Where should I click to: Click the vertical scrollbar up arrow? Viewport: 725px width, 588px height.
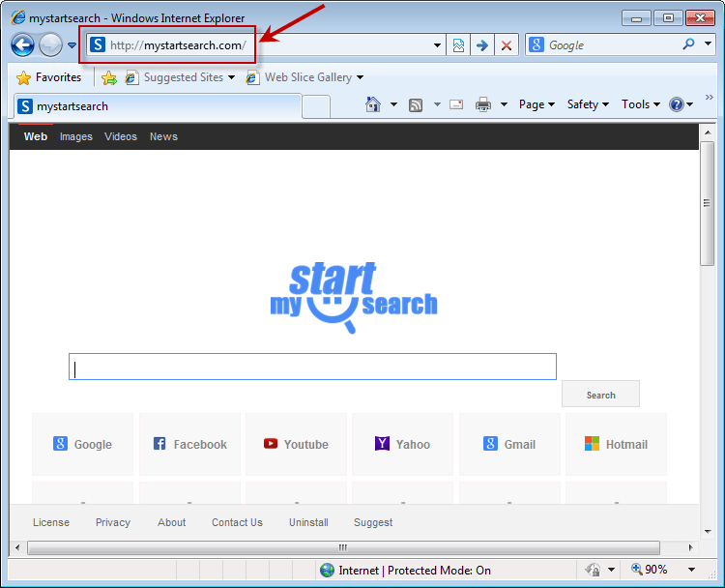(708, 132)
